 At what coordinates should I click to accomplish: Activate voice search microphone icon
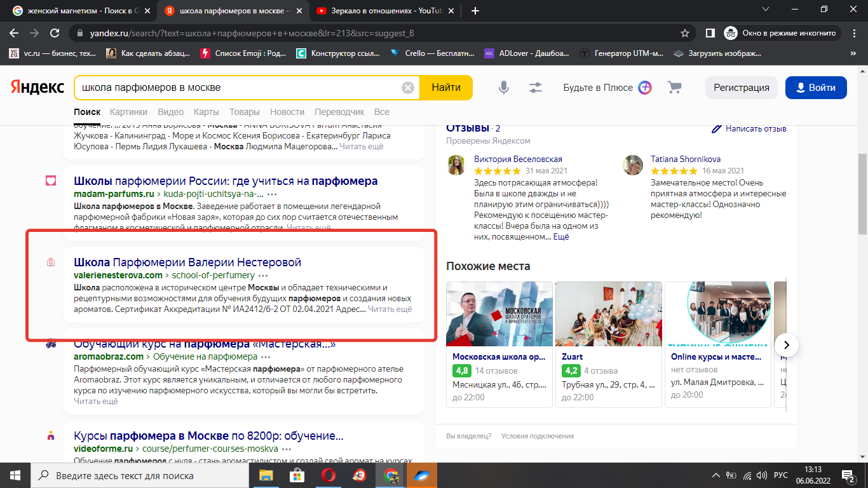pyautogui.click(x=504, y=88)
